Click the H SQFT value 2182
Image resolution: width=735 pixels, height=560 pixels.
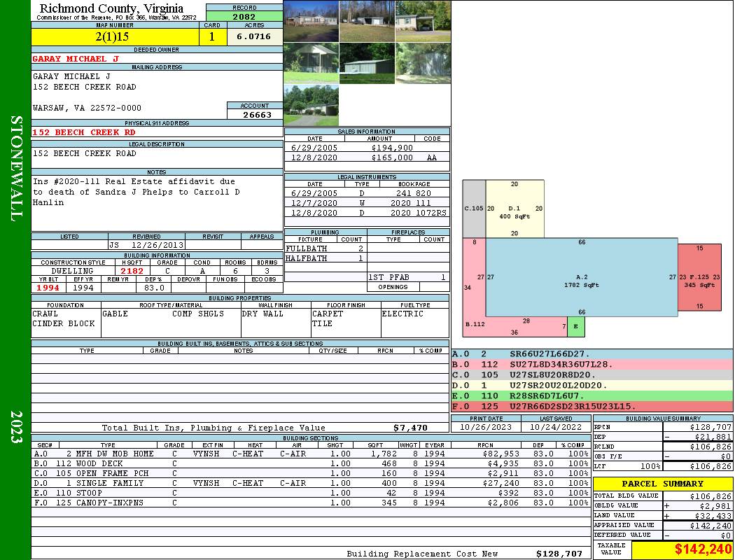132,271
